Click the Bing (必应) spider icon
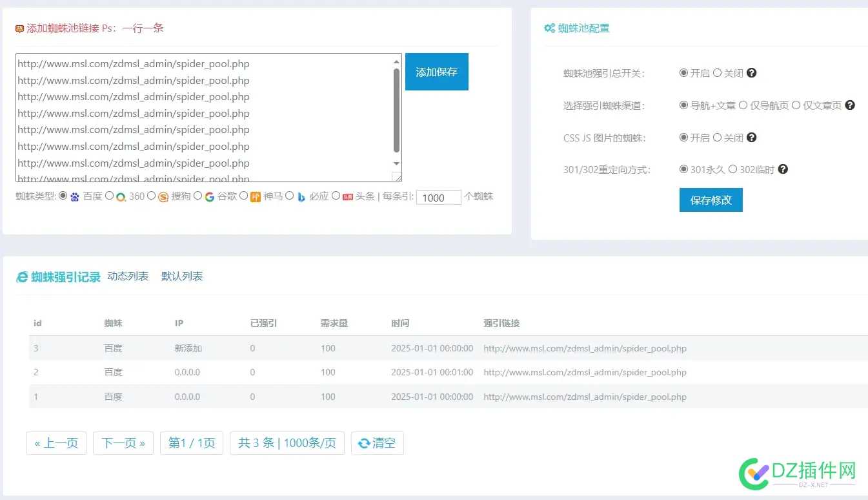Screen dimensions: 868x500 pos(301,196)
